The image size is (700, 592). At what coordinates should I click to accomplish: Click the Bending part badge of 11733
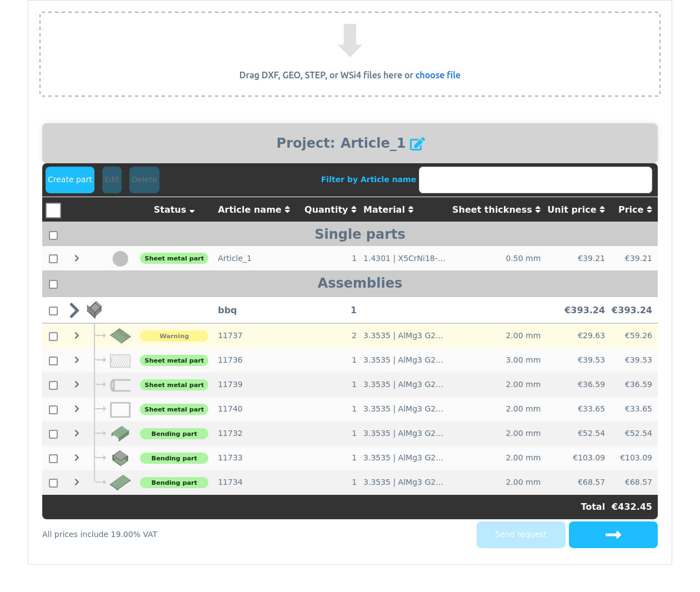click(174, 458)
